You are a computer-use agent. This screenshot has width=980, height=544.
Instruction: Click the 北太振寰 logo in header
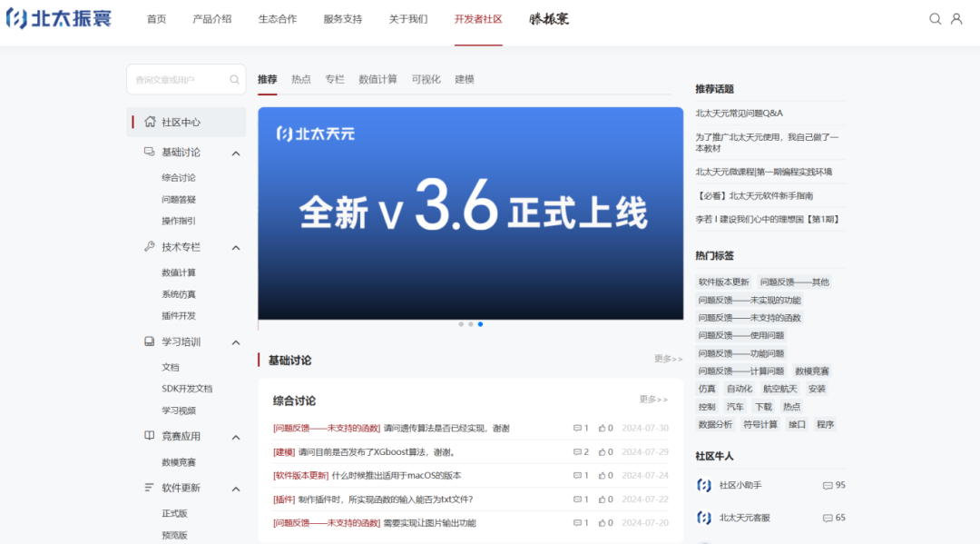[x=59, y=18]
